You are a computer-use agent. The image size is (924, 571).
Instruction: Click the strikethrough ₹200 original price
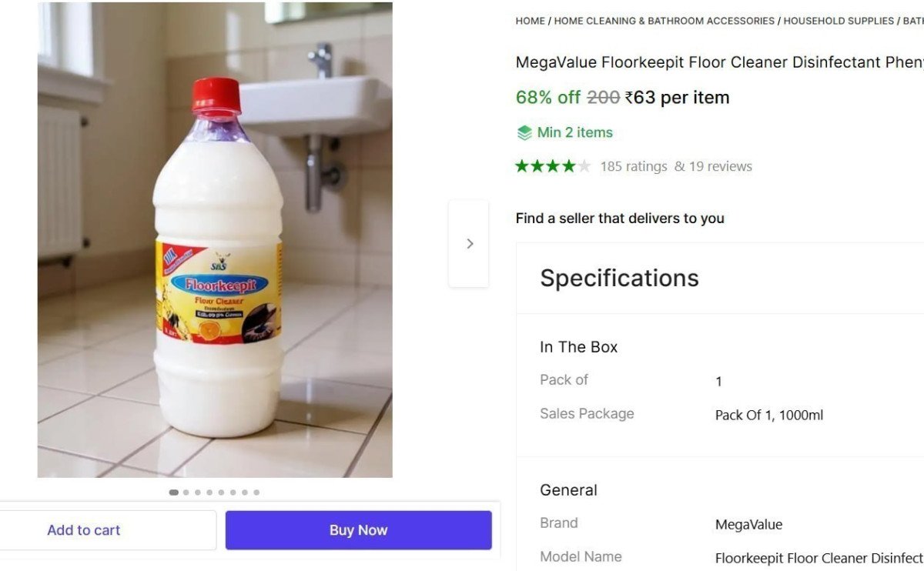click(x=604, y=97)
